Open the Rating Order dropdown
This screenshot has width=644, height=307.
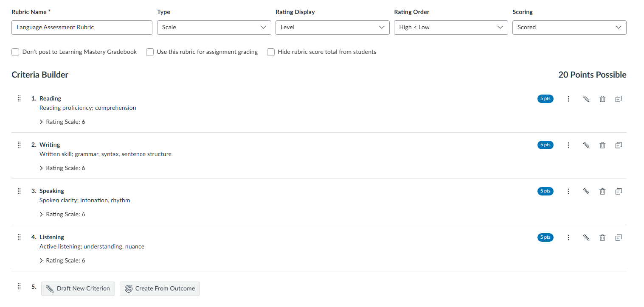(x=451, y=27)
